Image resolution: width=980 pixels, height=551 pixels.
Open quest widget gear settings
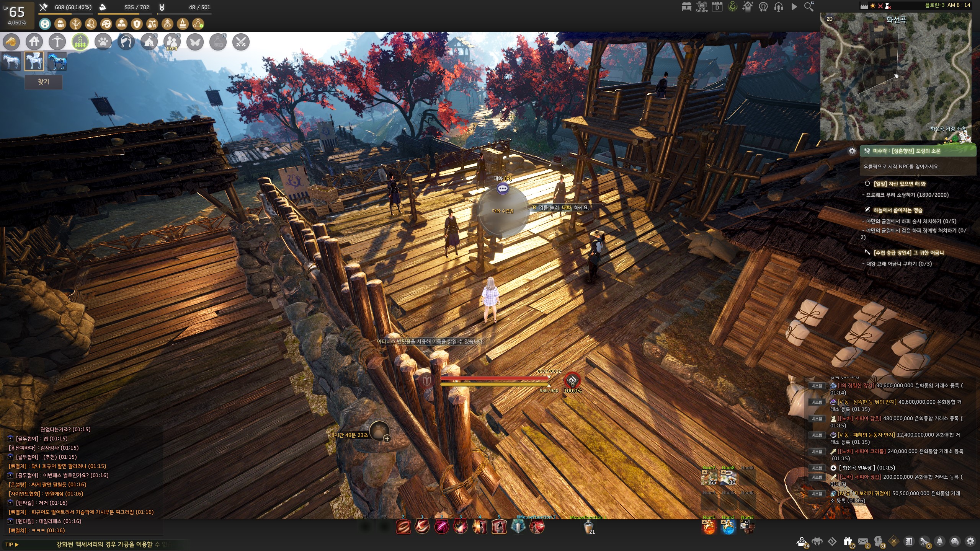(x=852, y=151)
